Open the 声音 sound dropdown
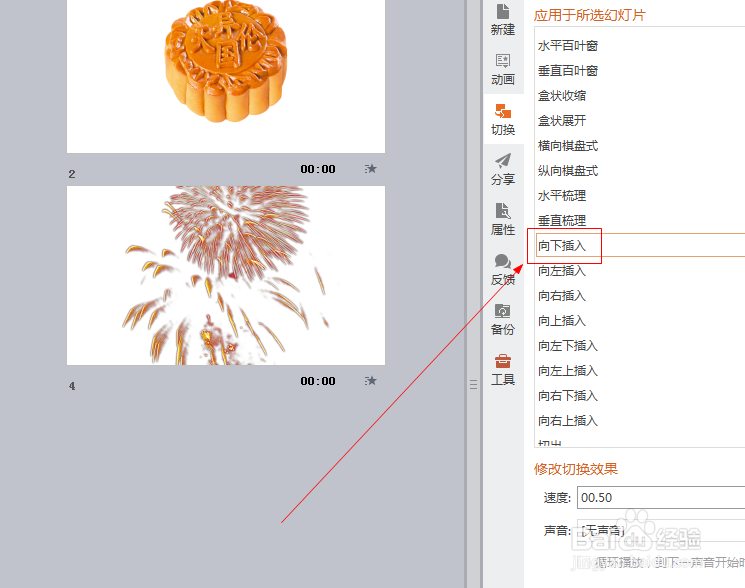745x588 pixels. pyautogui.click(x=661, y=530)
